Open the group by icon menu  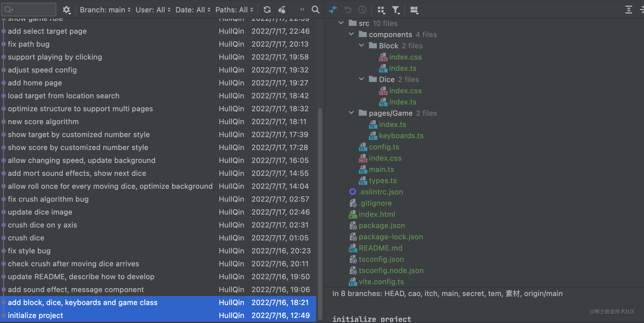click(x=381, y=10)
